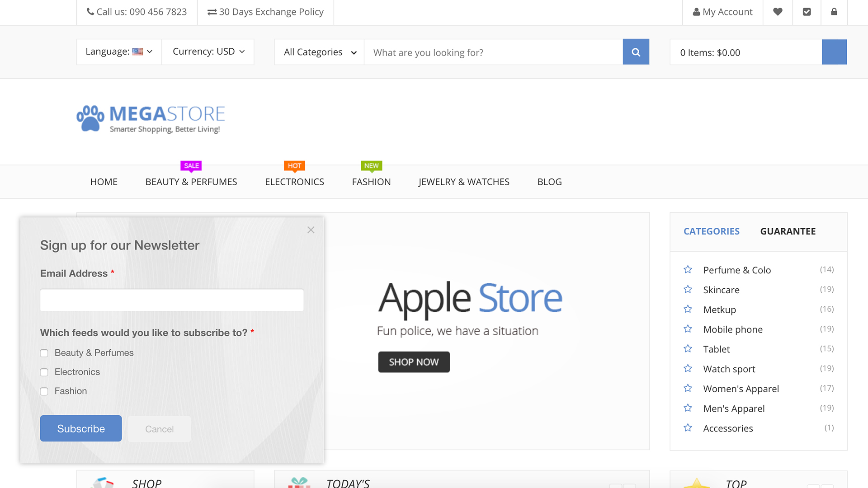
Task: Click the phone icon near Call us
Action: (x=90, y=12)
